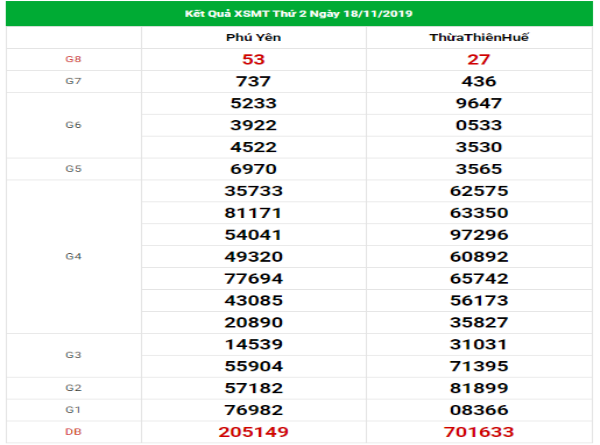Click the red 53 result under Phú Yên
This screenshot has width=600, height=445.
(253, 60)
